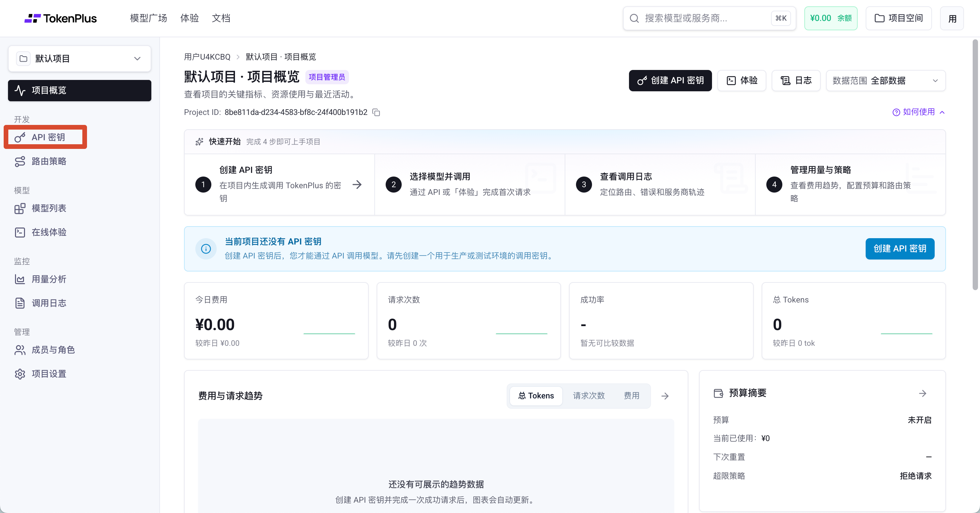Open 路由策略 in the sidebar
The height and width of the screenshot is (513, 980).
coord(80,161)
